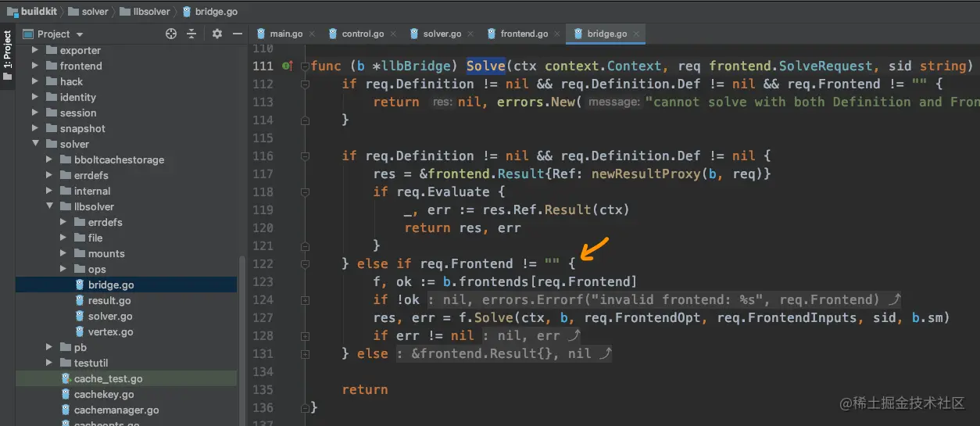Expand the hack folder

[35, 81]
